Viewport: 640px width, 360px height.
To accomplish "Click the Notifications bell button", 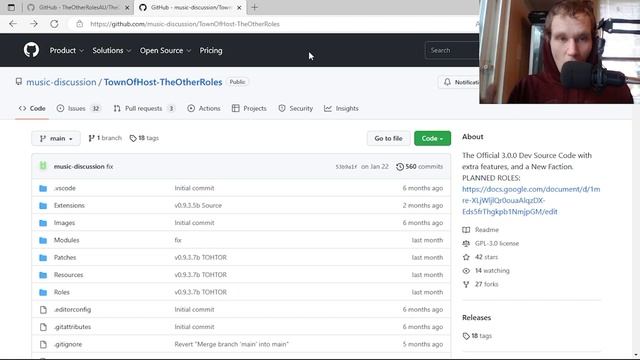I will pos(460,82).
